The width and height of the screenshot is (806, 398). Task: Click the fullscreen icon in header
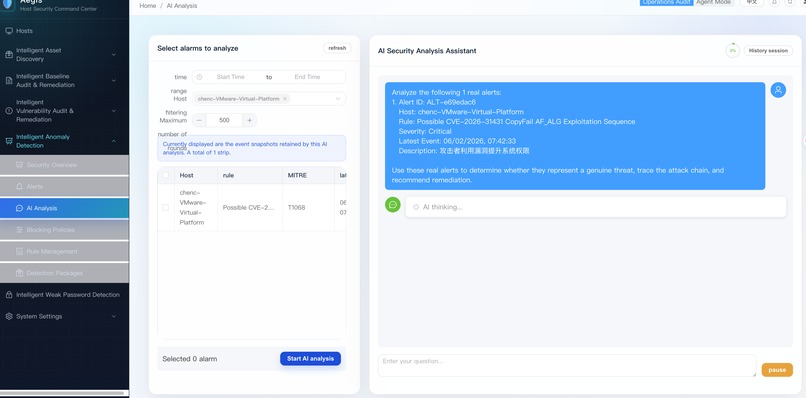coord(790,3)
